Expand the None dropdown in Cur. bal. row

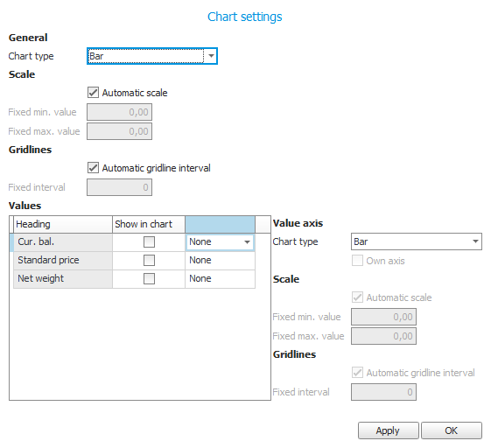pos(247,242)
